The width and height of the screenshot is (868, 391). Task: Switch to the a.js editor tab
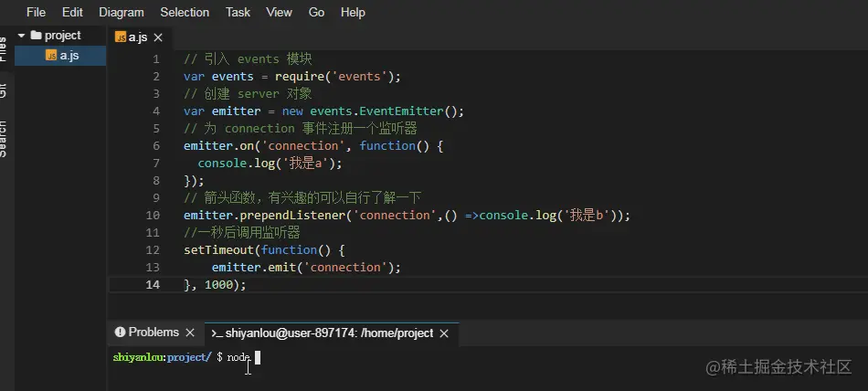138,37
